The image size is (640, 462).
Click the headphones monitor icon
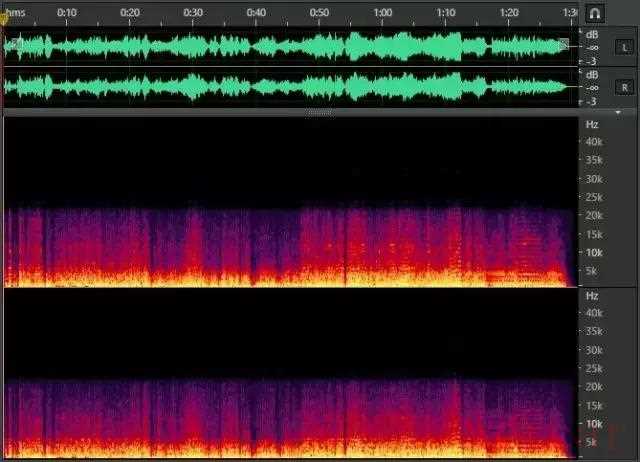pyautogui.click(x=594, y=13)
